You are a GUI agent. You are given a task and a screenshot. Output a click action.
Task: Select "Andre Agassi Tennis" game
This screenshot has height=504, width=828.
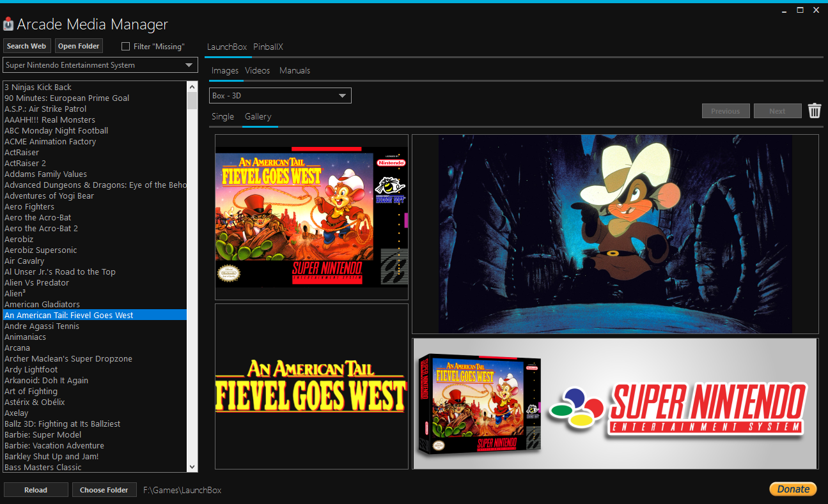click(x=95, y=326)
